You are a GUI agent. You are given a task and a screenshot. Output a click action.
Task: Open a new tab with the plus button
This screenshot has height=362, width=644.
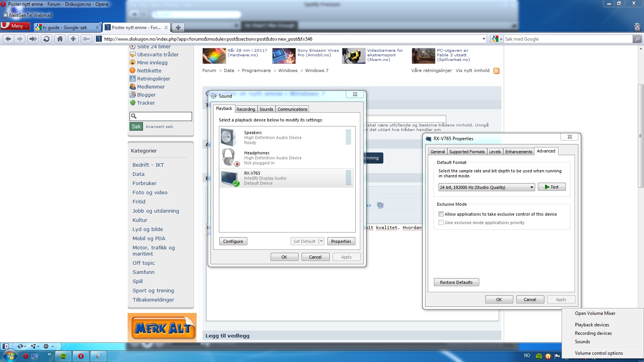(x=178, y=28)
